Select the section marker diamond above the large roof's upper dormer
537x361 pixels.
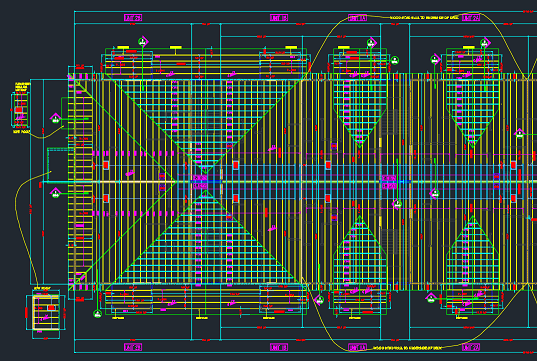(x=143, y=42)
